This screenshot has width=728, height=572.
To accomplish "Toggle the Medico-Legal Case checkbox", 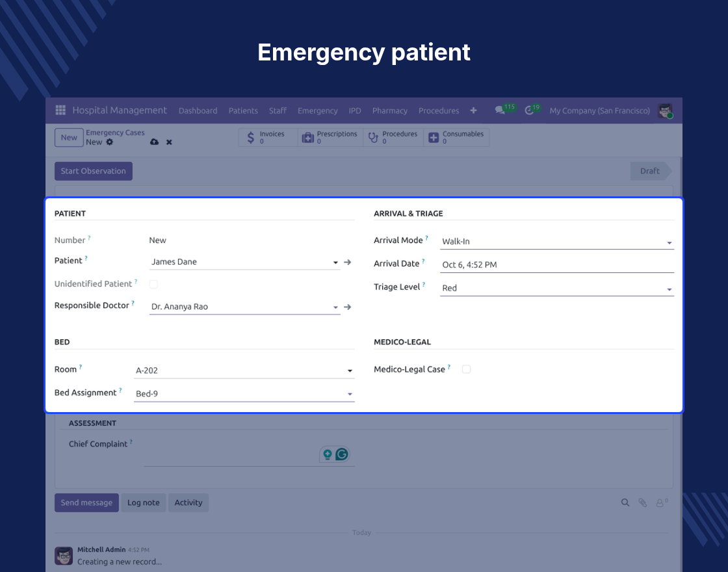I will pyautogui.click(x=466, y=369).
